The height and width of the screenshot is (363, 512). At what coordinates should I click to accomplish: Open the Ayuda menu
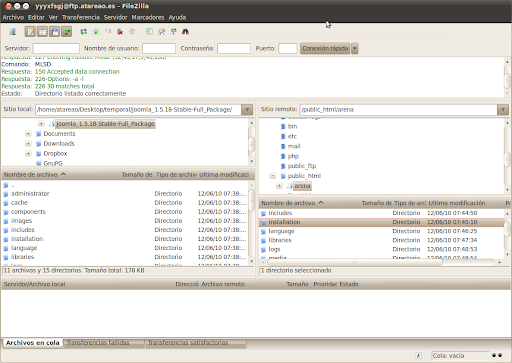(177, 17)
